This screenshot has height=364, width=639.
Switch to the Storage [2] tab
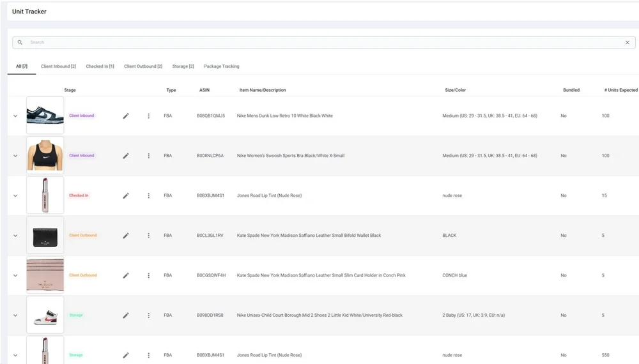183,66
